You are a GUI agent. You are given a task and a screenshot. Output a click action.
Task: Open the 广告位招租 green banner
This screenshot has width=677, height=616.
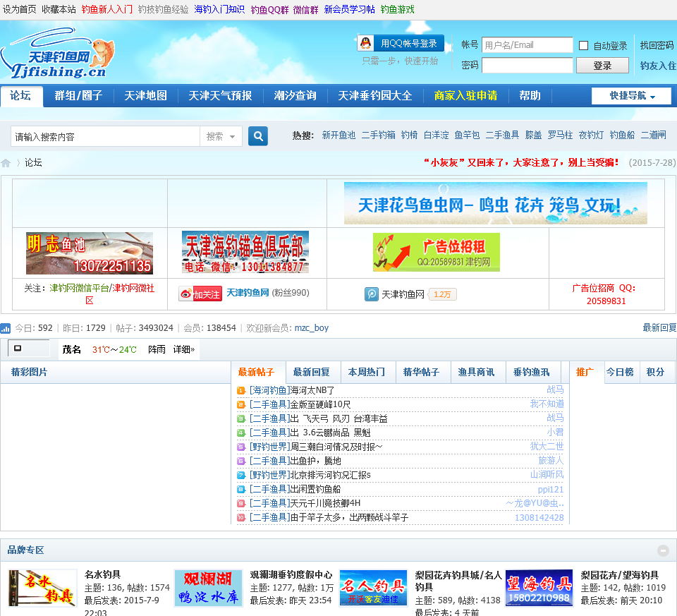(437, 253)
